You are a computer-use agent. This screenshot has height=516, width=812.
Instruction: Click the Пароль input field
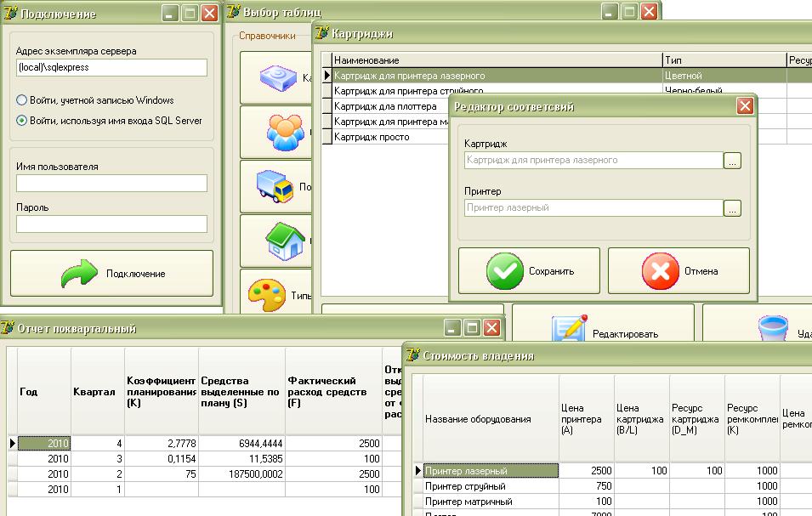(111, 224)
